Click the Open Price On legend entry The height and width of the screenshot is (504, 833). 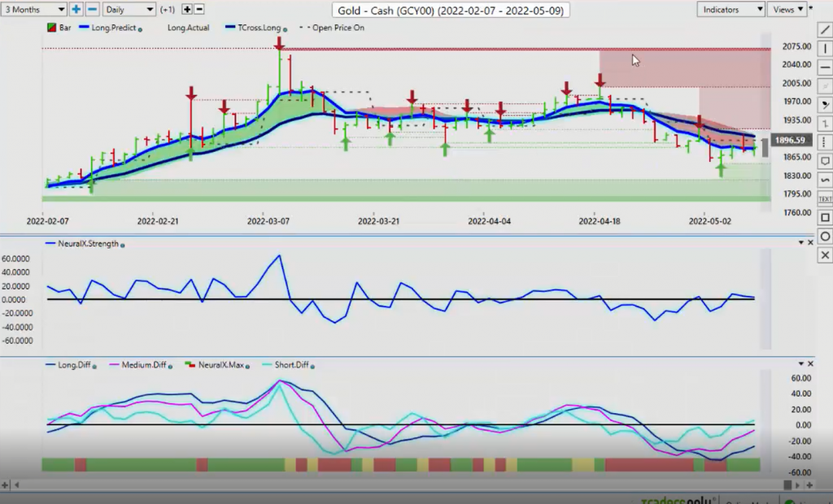tap(333, 28)
